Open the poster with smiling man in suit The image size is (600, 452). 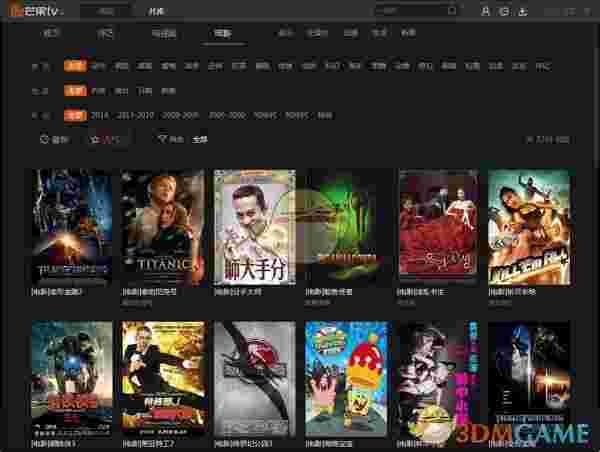254,228
